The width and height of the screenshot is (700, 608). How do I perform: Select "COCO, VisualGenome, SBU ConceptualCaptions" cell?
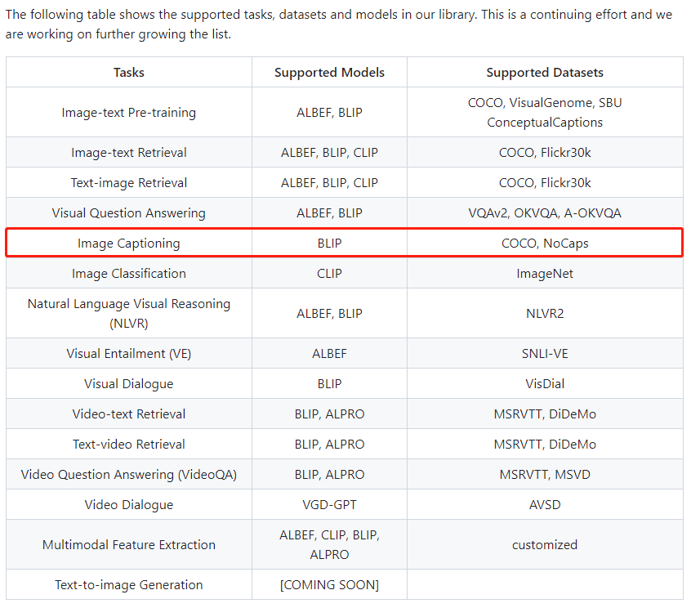point(545,113)
